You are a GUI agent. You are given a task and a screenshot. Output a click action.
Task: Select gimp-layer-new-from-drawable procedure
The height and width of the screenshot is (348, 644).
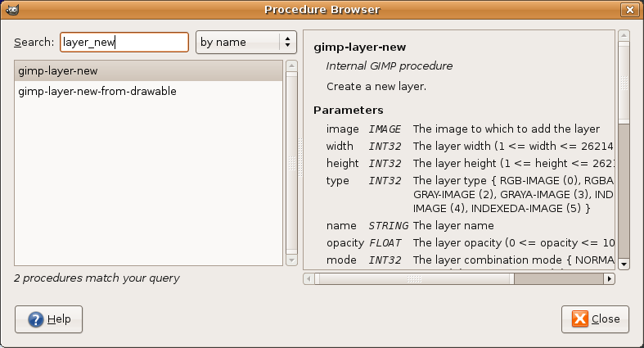(x=148, y=91)
